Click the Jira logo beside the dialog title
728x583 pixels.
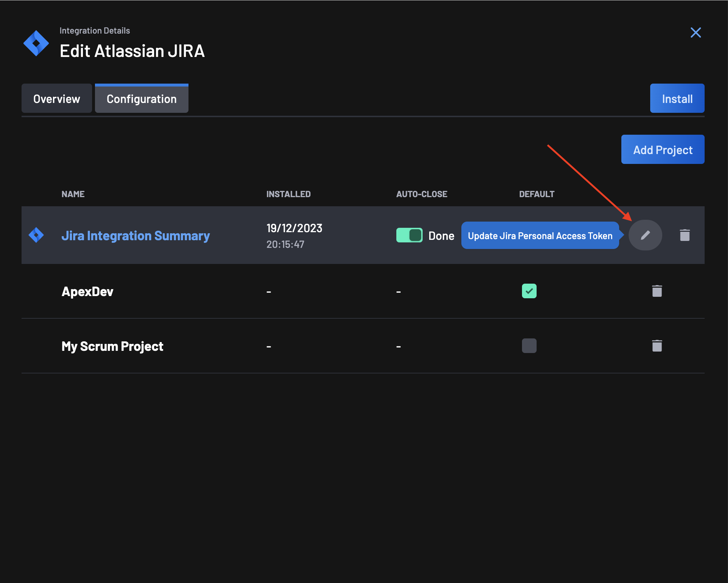tap(36, 43)
